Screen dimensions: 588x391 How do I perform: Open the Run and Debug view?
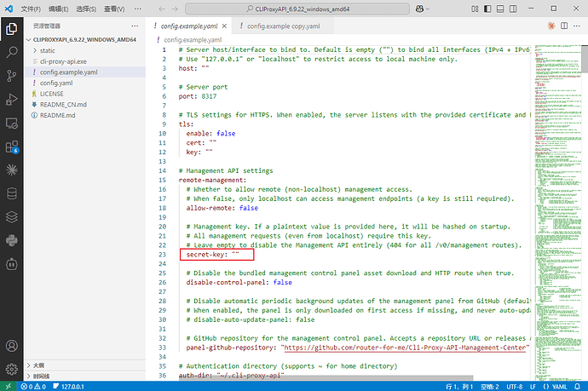12,100
